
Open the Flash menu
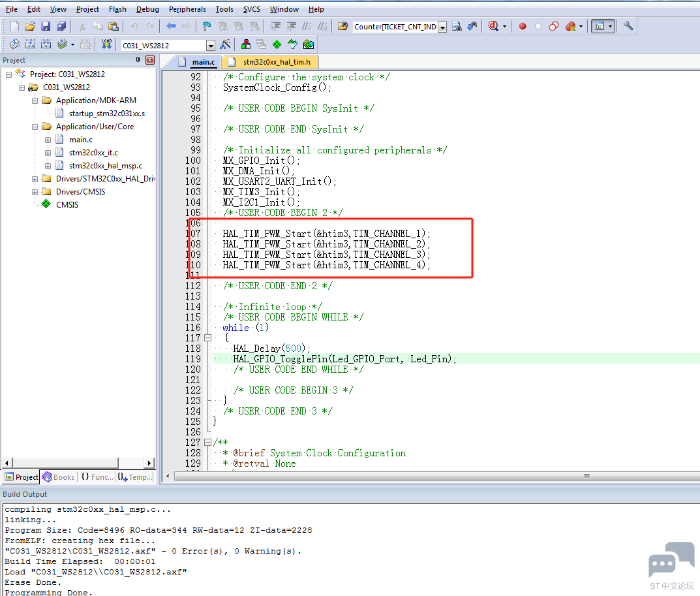117,9
